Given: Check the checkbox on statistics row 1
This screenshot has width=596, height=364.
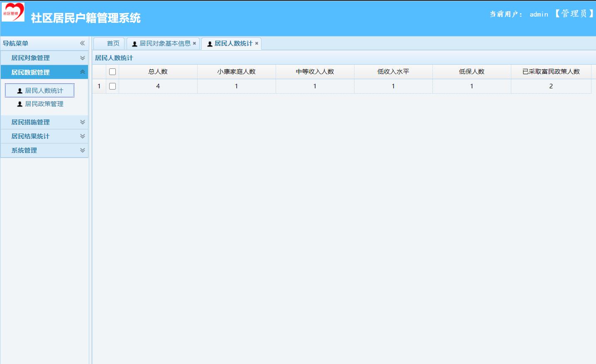Looking at the screenshot, I should coord(112,86).
